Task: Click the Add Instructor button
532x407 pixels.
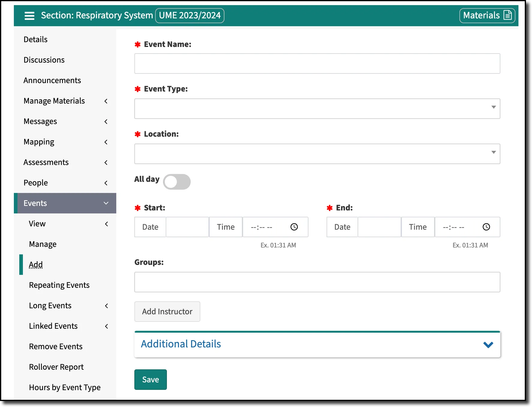Action: click(x=167, y=312)
